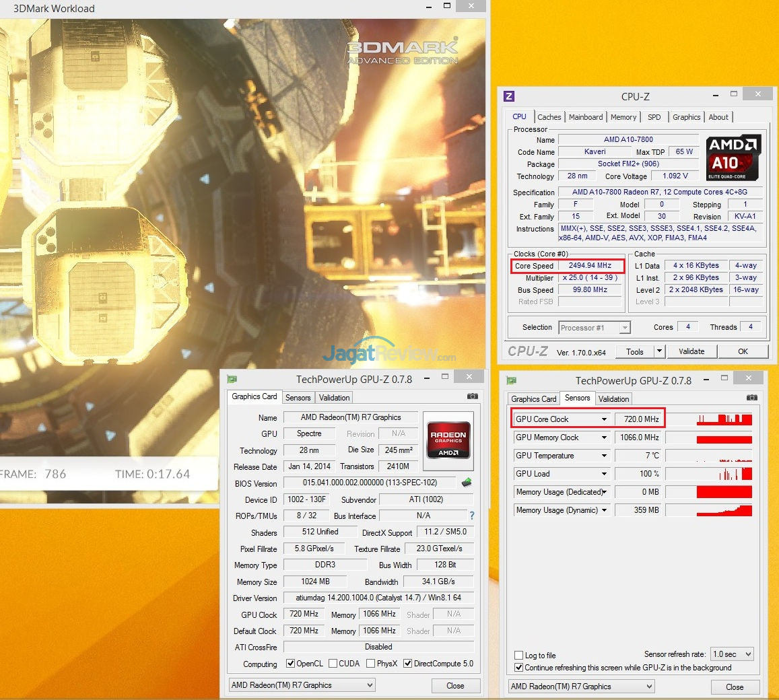Screen dimensions: 779x700
Task: Enable the Log to file checkbox
Action: (x=518, y=655)
